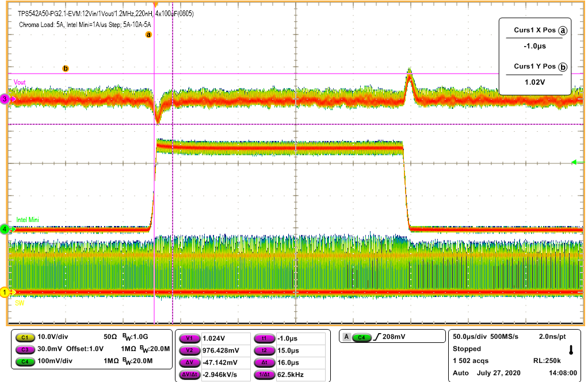588x382 pixels.
Task: Click the Curs1 X Pos circled-a indicator
Action: pos(563,30)
